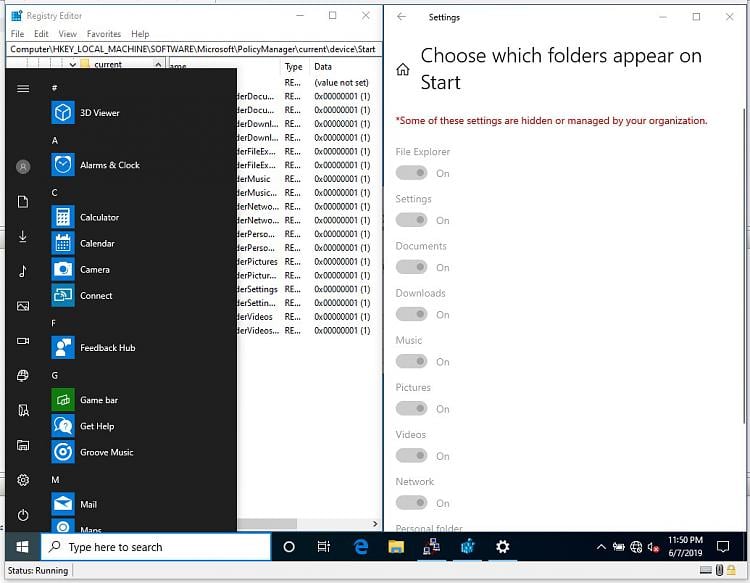
Task: Open Personal folder icon in Start rail
Action: pyautogui.click(x=23, y=410)
